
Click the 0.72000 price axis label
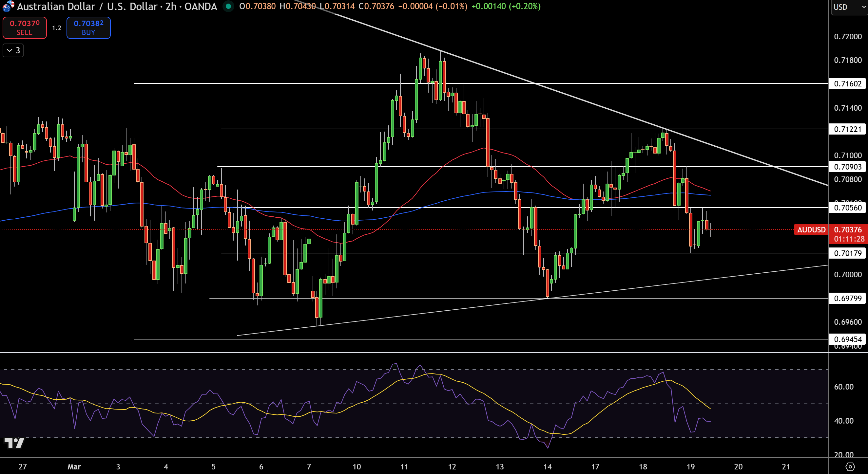click(x=848, y=36)
